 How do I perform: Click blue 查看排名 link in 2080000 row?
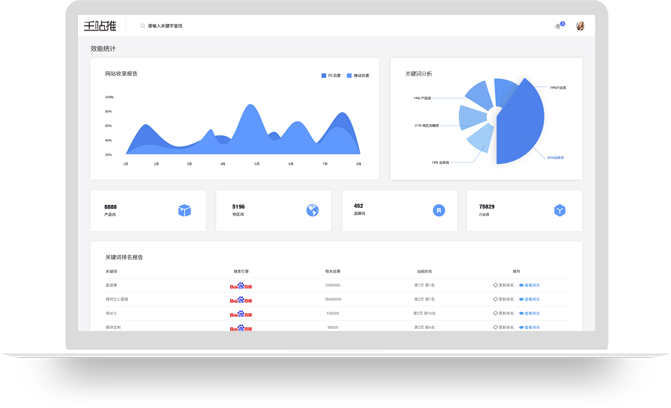point(532,285)
